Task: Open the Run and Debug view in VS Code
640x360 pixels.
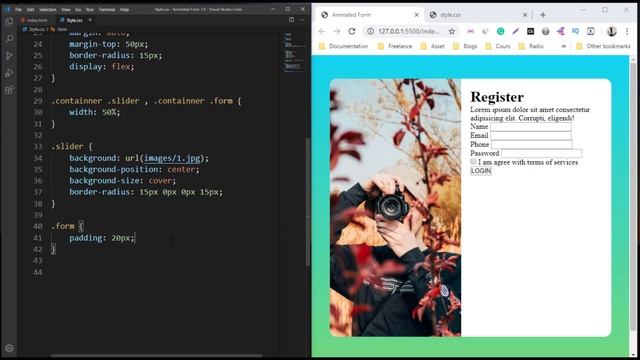Action: coord(9,73)
